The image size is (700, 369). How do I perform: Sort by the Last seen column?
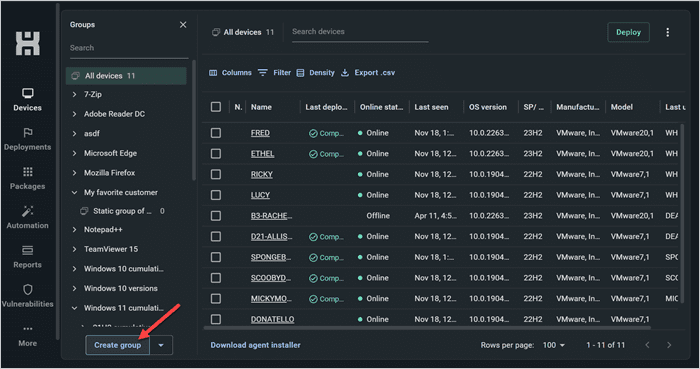click(431, 107)
